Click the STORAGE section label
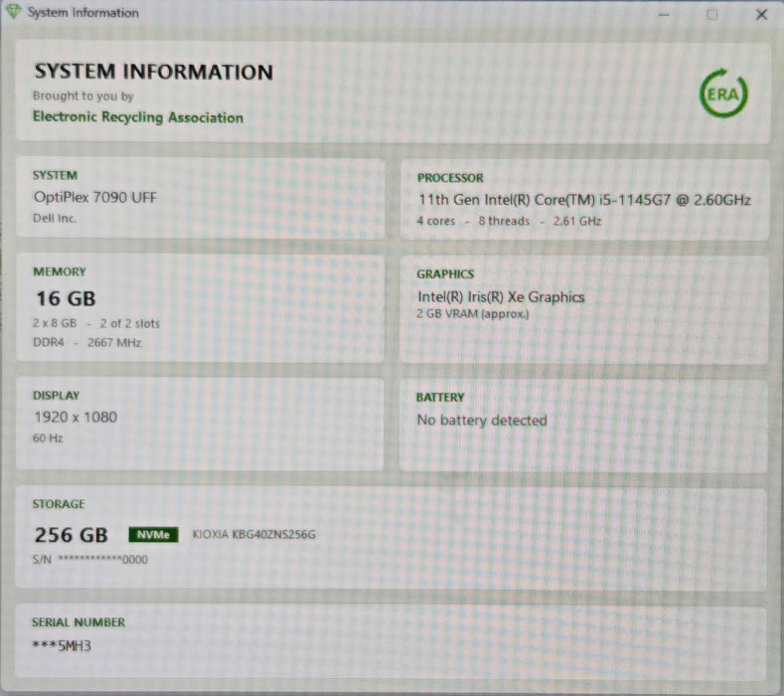 coord(59,504)
